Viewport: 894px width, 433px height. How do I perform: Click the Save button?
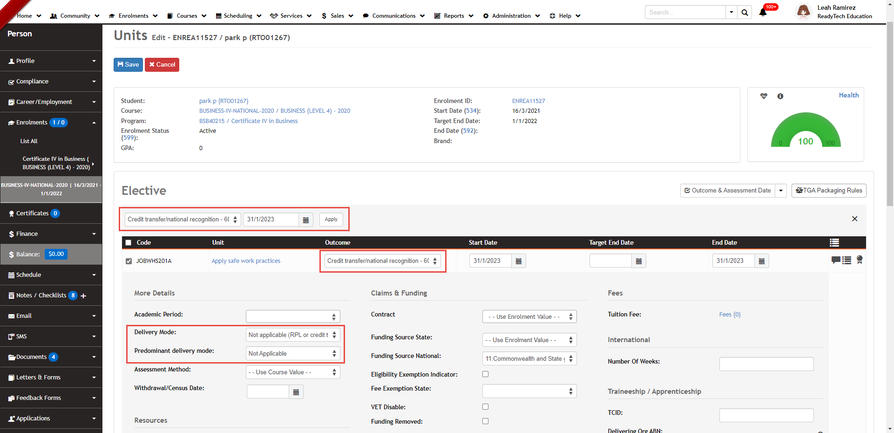(128, 64)
